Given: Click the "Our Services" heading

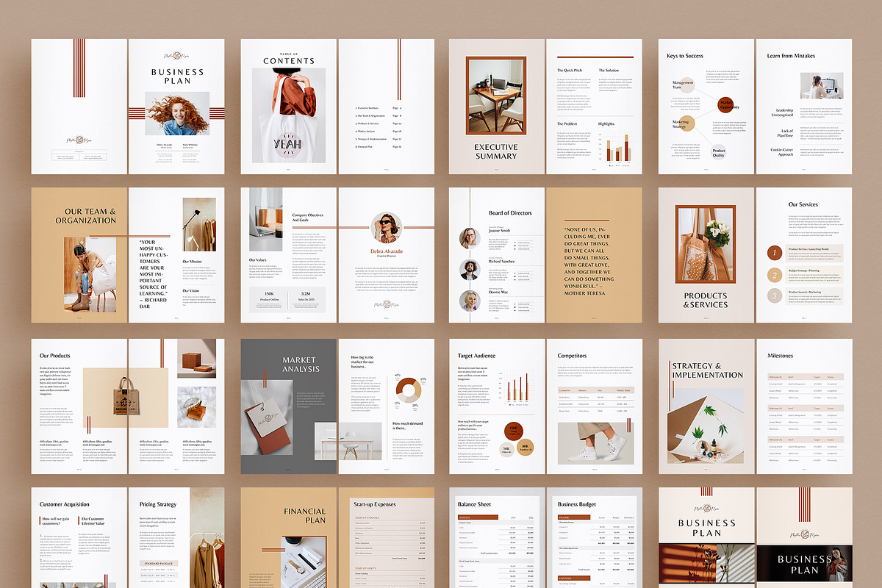Looking at the screenshot, I should click(x=803, y=204).
